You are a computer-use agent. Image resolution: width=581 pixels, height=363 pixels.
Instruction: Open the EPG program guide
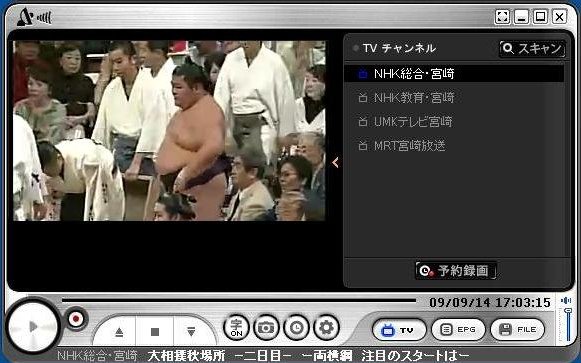coord(458,330)
